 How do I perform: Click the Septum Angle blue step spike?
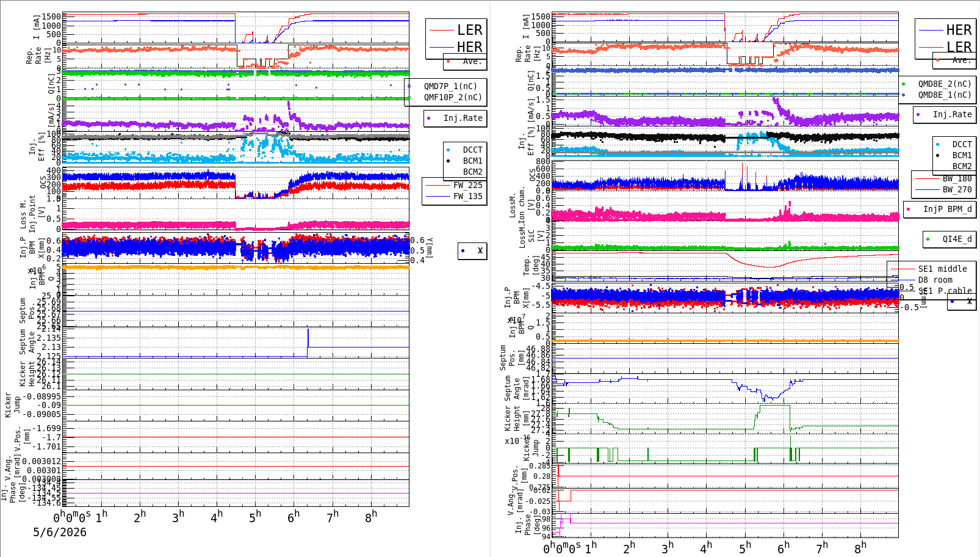(308, 338)
